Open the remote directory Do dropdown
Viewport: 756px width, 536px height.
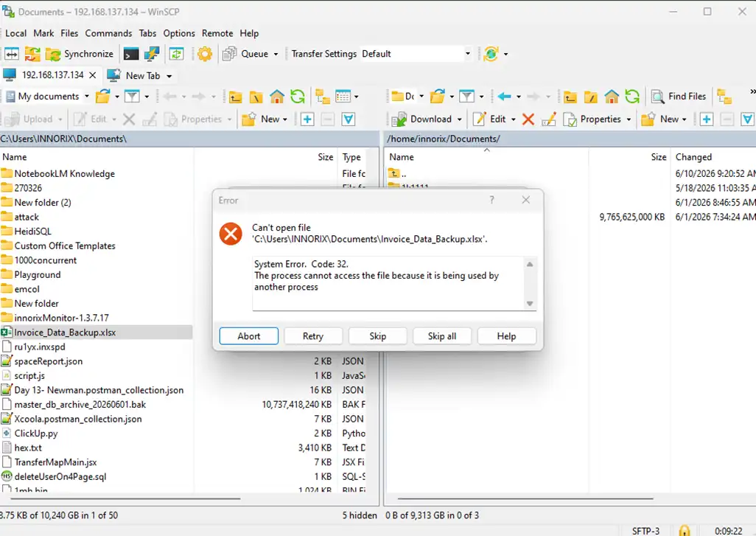point(407,96)
